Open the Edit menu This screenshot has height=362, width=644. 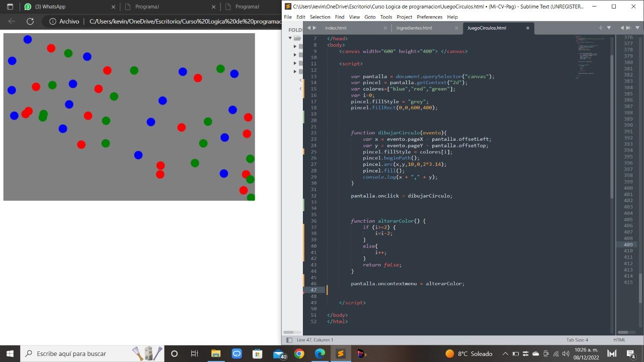pos(301,17)
